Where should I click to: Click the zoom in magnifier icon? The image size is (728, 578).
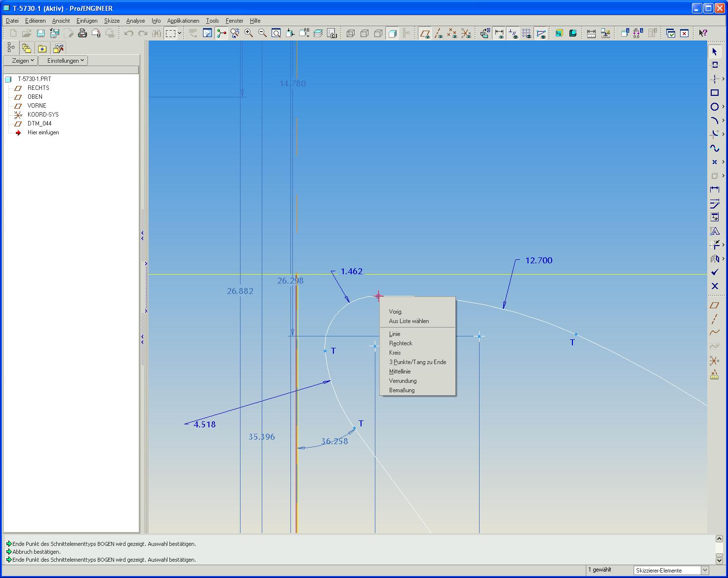point(249,33)
